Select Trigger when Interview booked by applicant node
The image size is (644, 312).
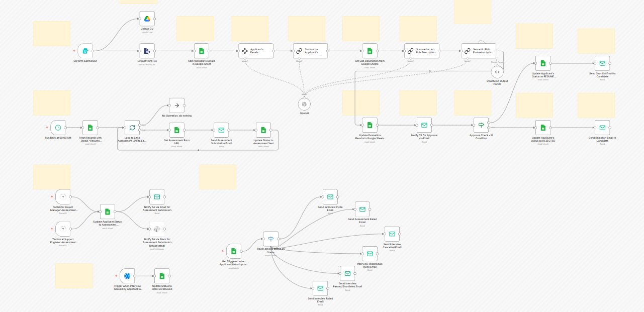[x=128, y=276]
